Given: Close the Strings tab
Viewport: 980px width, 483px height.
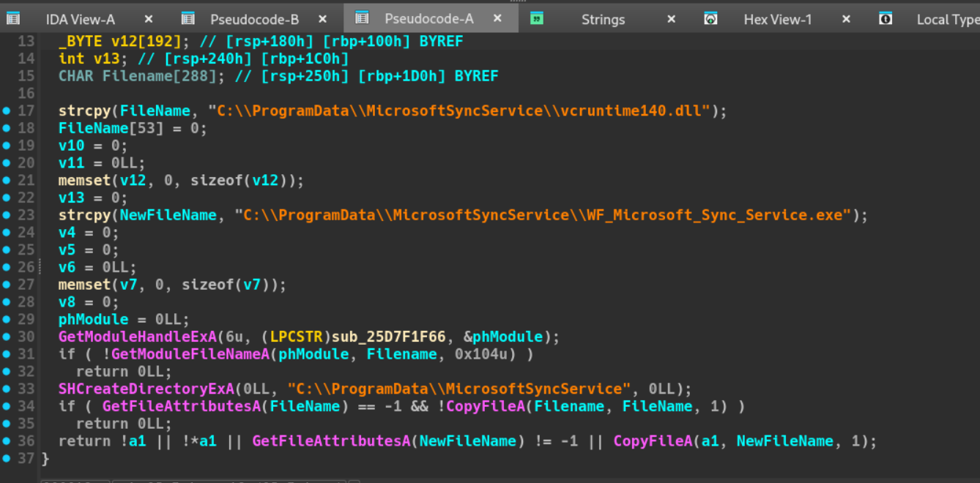Looking at the screenshot, I should pyautogui.click(x=671, y=19).
